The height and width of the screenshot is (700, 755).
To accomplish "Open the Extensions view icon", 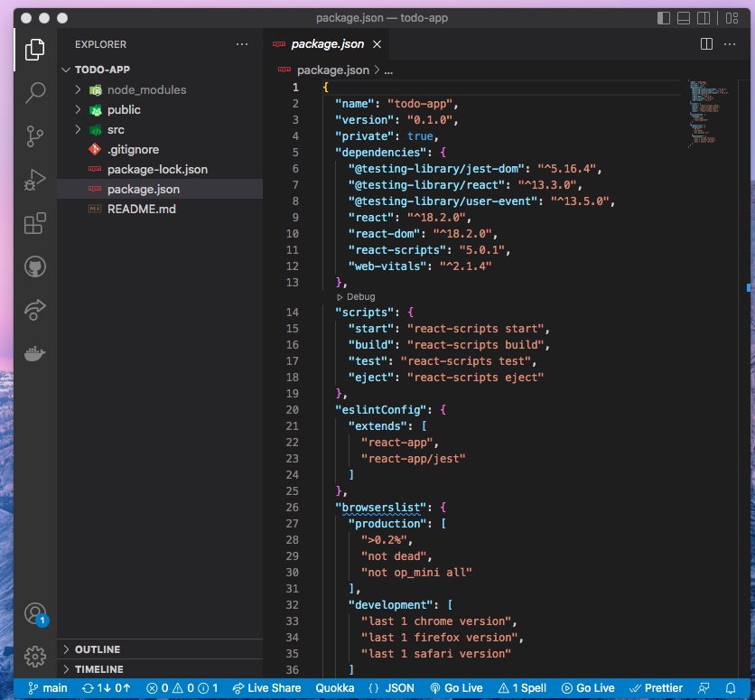I will pos(34,223).
